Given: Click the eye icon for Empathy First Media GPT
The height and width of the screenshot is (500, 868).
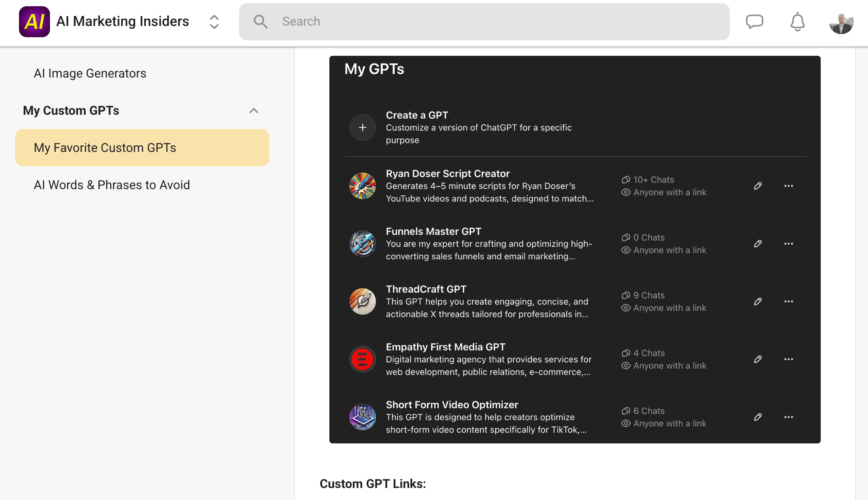Looking at the screenshot, I should pos(626,366).
